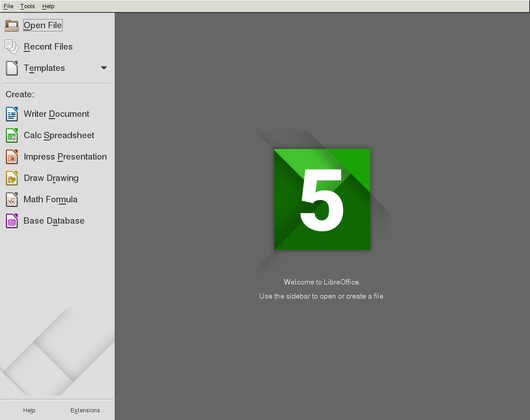Open the Templates view
Viewport: 530px width, 420px height.
[44, 68]
